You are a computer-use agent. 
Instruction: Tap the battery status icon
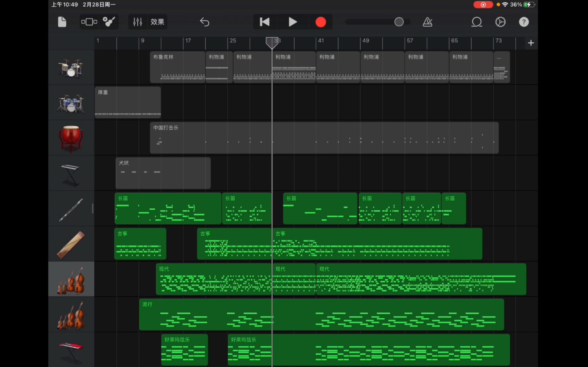(x=529, y=5)
